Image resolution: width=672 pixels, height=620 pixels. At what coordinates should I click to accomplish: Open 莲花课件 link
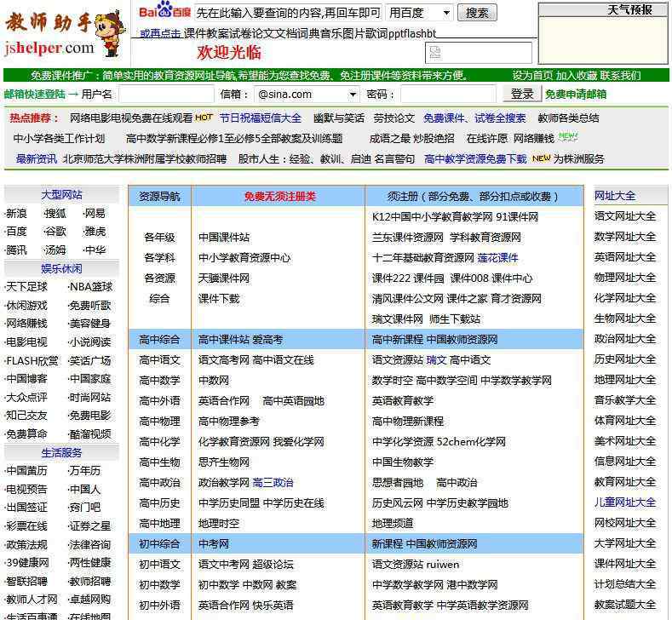tap(498, 258)
